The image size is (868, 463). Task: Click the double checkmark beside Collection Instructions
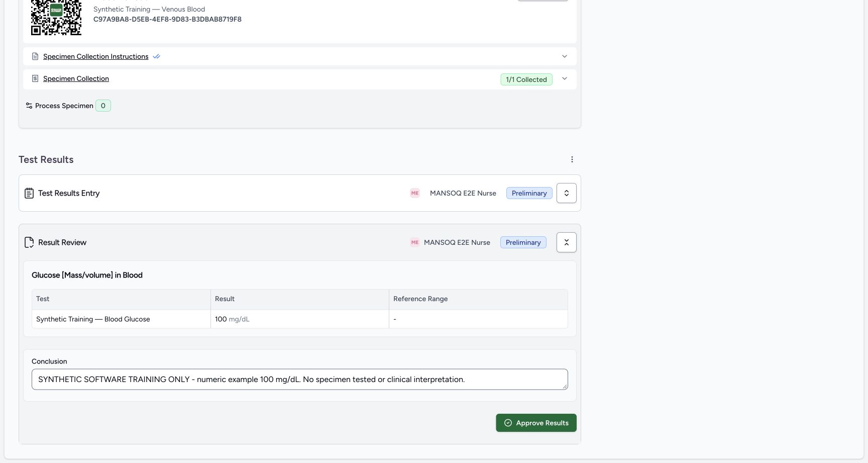pos(156,56)
